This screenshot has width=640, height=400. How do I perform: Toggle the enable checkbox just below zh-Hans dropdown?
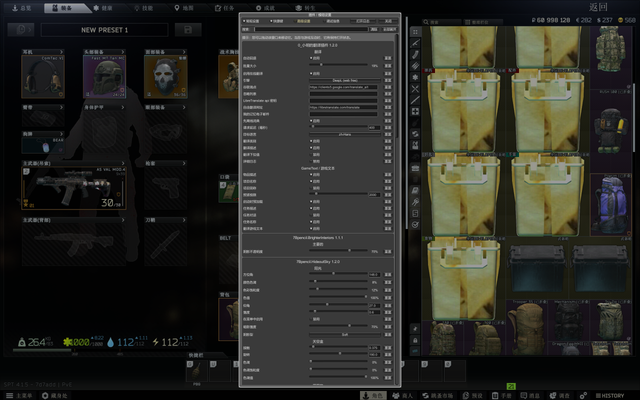tap(311, 141)
